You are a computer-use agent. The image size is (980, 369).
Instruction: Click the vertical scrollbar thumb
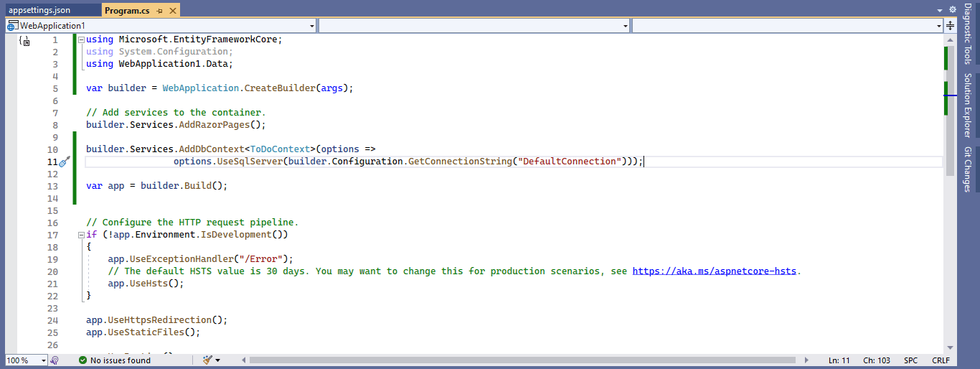pyautogui.click(x=950, y=111)
